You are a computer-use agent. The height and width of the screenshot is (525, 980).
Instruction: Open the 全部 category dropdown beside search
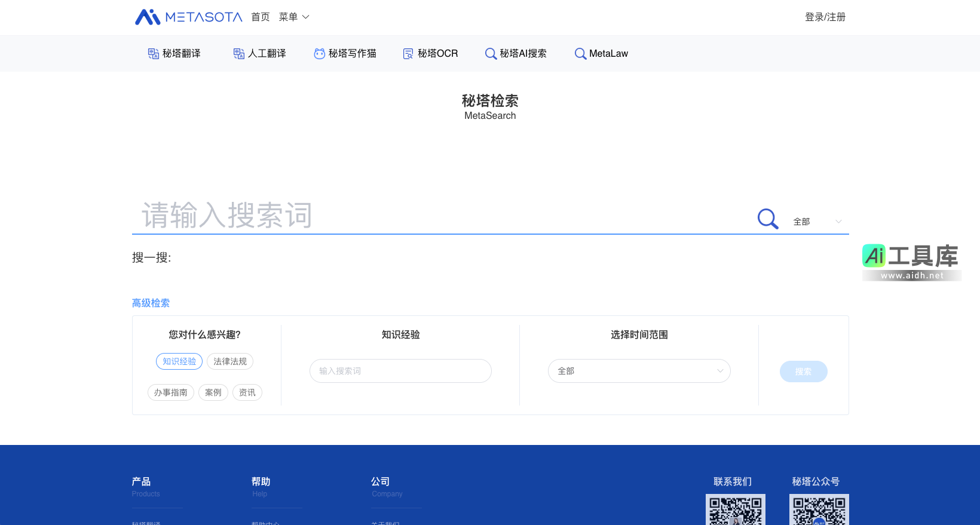(817, 222)
